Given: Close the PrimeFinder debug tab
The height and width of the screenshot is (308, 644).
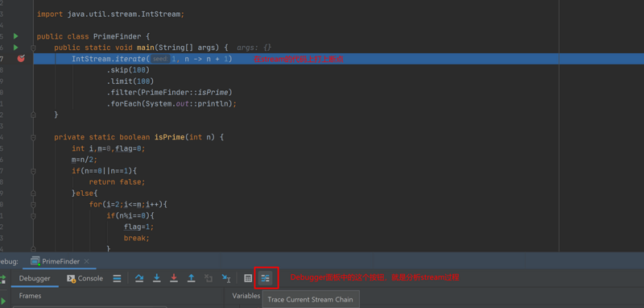Looking at the screenshot, I should point(86,261).
